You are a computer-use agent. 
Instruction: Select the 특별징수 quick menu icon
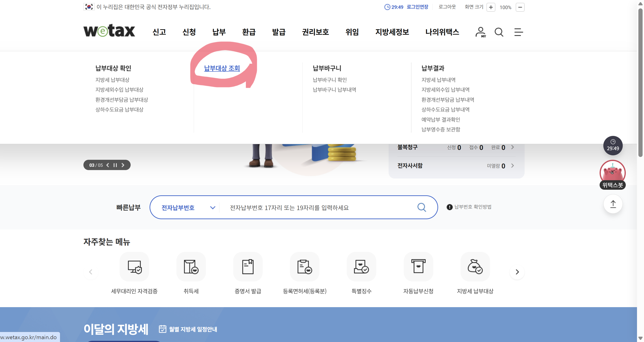click(361, 266)
